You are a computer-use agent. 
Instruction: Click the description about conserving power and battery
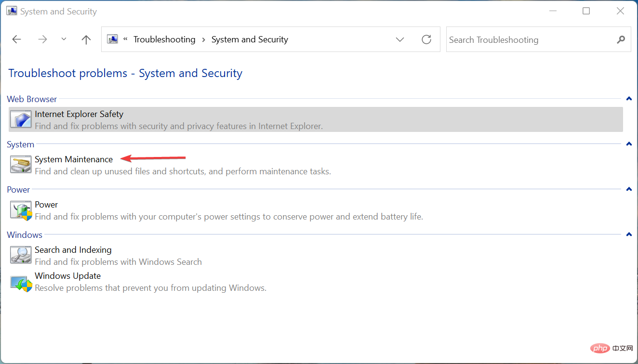[x=229, y=217]
